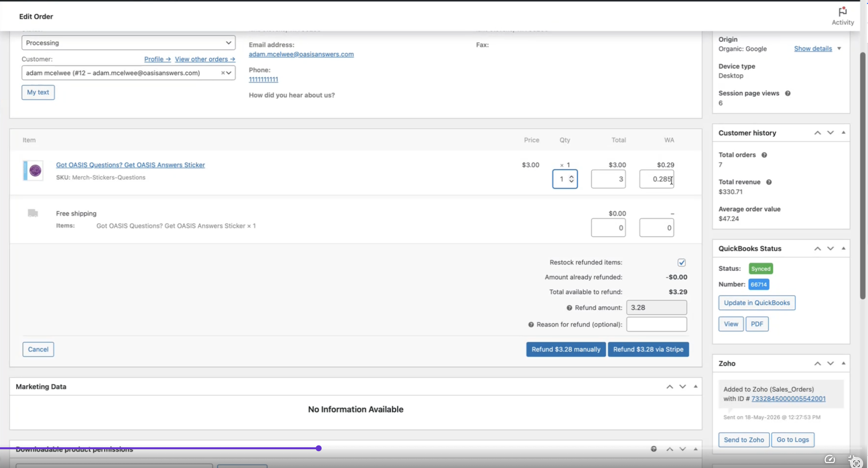The height and width of the screenshot is (468, 868).
Task: Click Free shipping refund total field
Action: [608, 228]
